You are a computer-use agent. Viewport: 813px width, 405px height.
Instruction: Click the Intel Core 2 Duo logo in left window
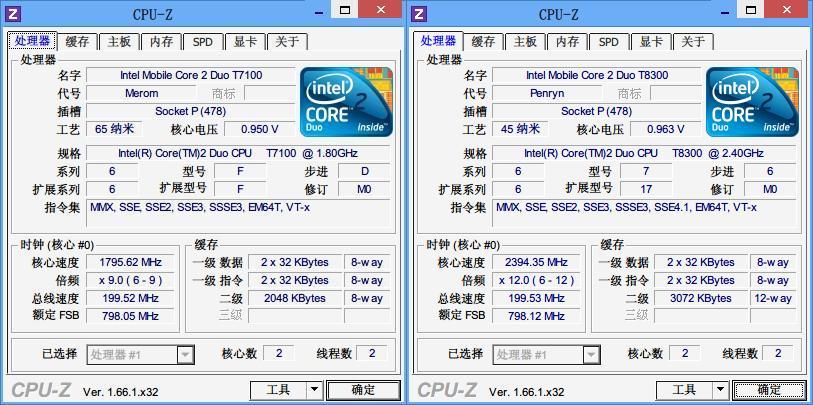(346, 102)
